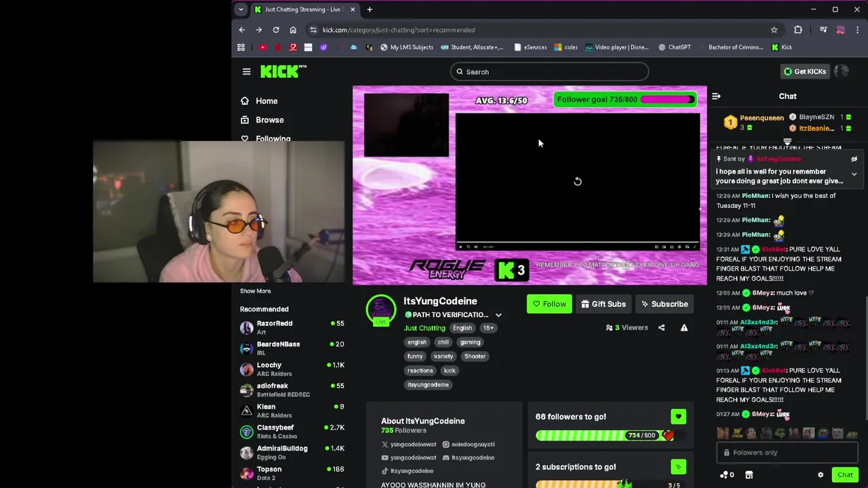Open chat settings gear icon
Viewport: 868px width, 488px height.
[x=821, y=475]
